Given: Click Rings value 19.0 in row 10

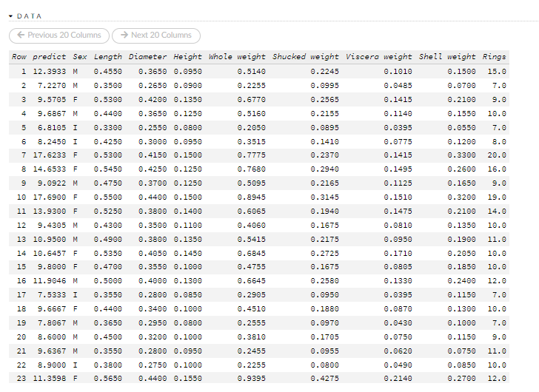Looking at the screenshot, I should [497, 197].
